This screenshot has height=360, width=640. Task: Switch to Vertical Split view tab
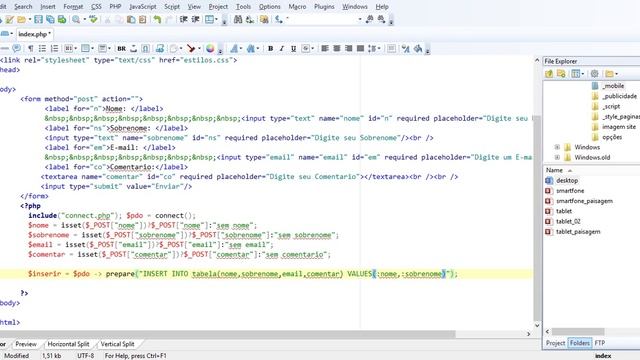[118, 344]
